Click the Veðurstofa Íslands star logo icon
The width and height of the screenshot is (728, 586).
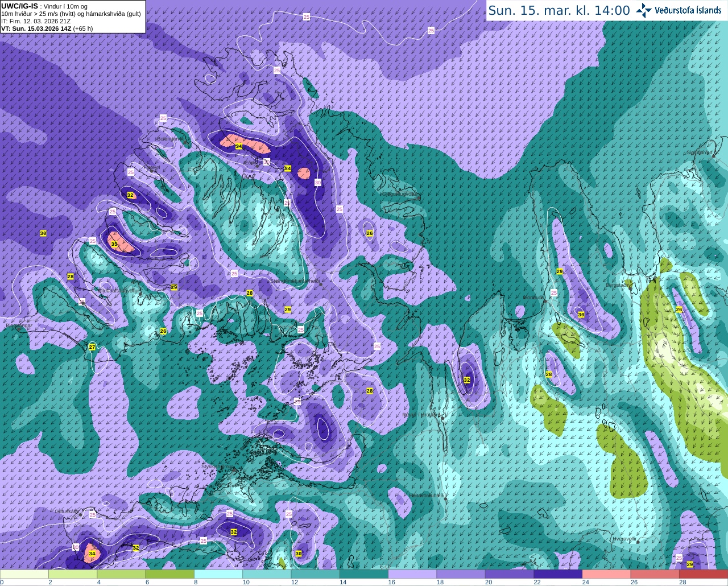[x=644, y=10]
